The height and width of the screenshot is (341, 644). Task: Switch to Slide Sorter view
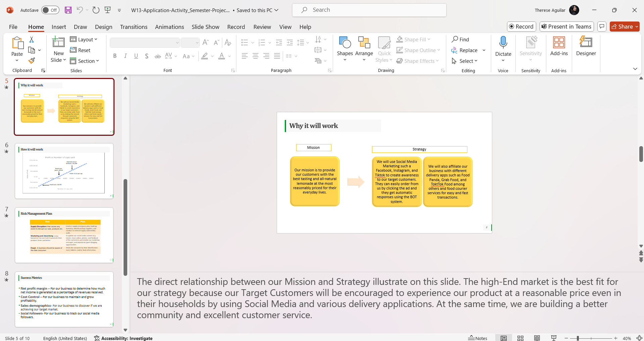[x=520, y=338]
